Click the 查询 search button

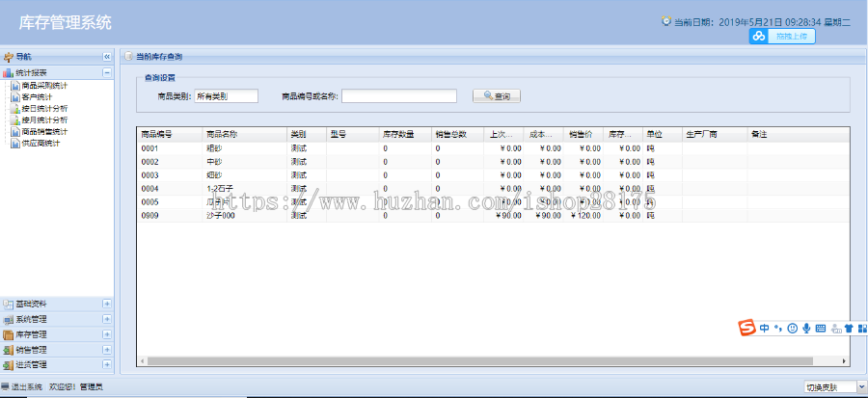pos(497,96)
